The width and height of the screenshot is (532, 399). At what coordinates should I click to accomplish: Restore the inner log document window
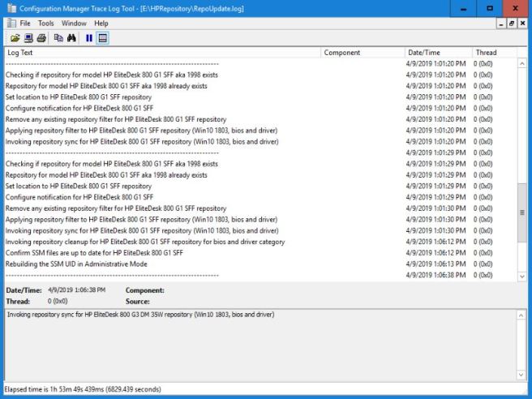coord(513,24)
